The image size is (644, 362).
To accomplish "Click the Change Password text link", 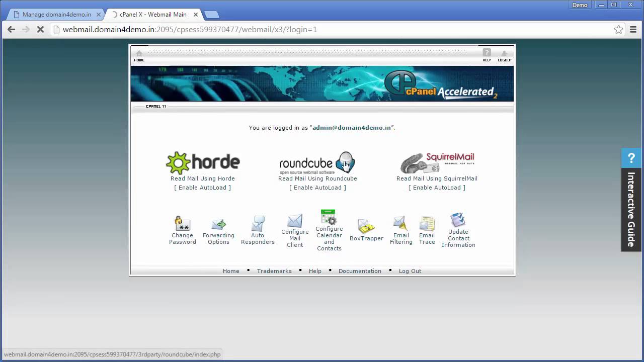I will [183, 239].
